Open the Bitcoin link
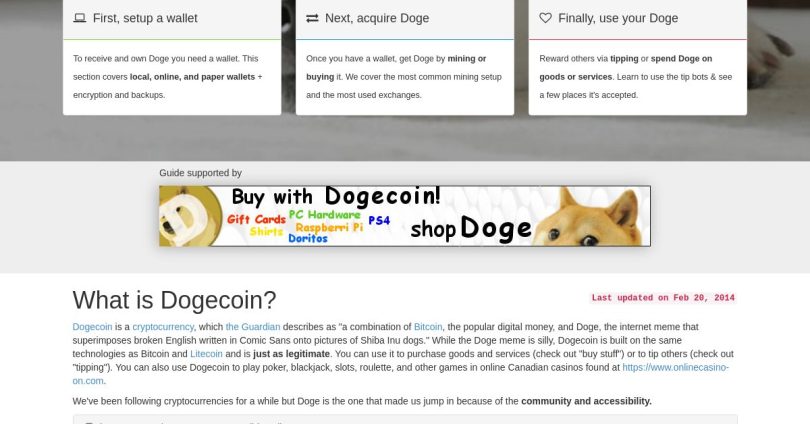810x424 pixels. (x=428, y=327)
